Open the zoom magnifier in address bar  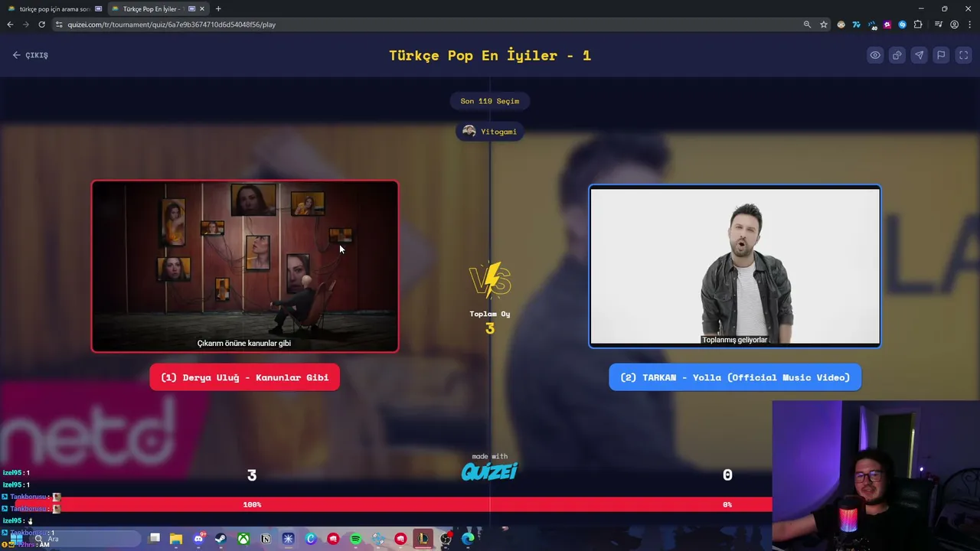[807, 24]
